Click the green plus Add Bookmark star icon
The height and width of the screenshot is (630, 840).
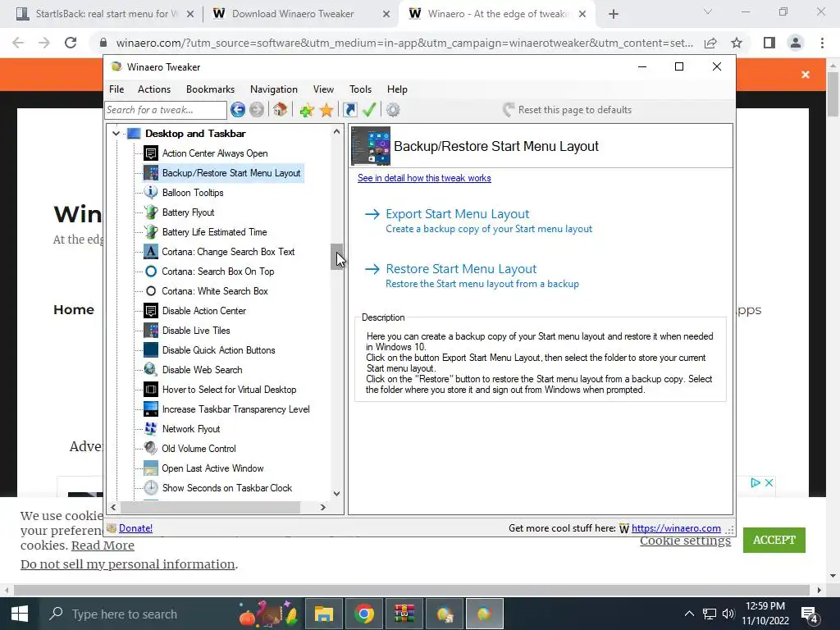pyautogui.click(x=307, y=111)
